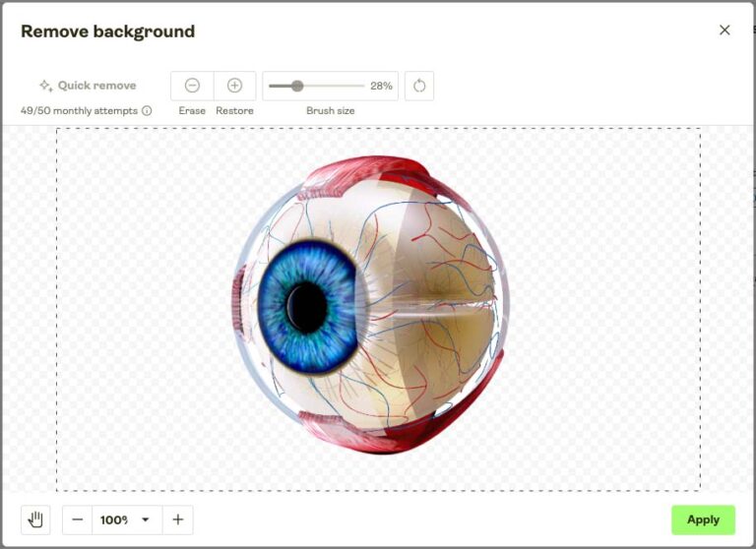
Task: Select the Erase brush minus icon
Action: pyautogui.click(x=192, y=86)
